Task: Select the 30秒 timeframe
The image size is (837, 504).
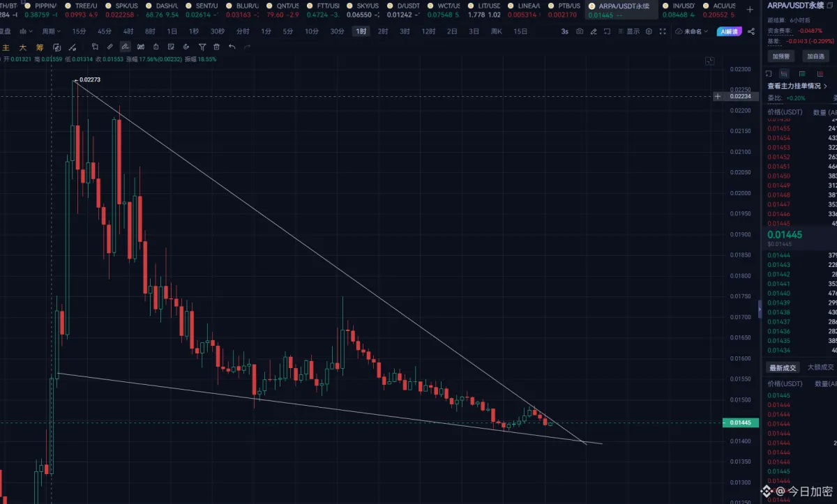Action: (x=218, y=31)
